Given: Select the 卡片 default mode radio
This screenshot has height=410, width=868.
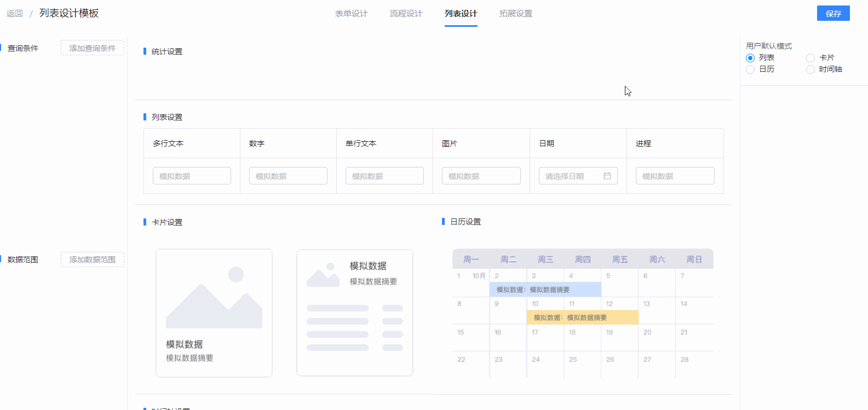Looking at the screenshot, I should (x=810, y=58).
